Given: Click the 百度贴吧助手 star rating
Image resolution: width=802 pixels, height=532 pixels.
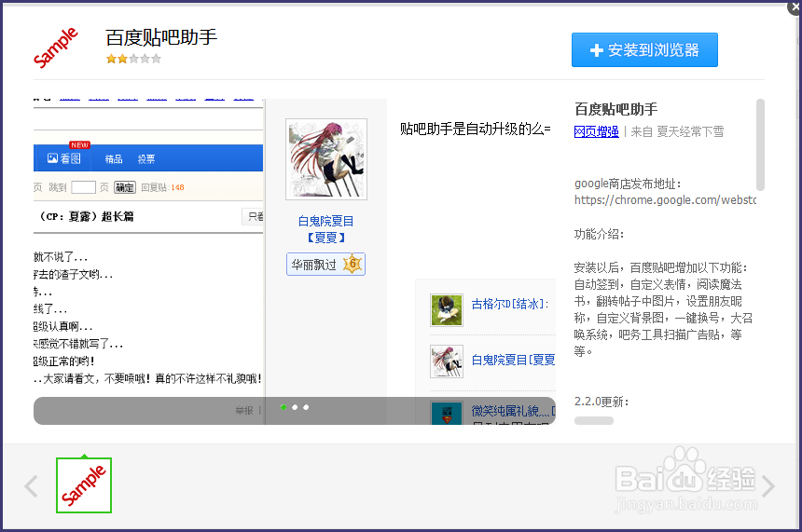Looking at the screenshot, I should pyautogui.click(x=133, y=59).
